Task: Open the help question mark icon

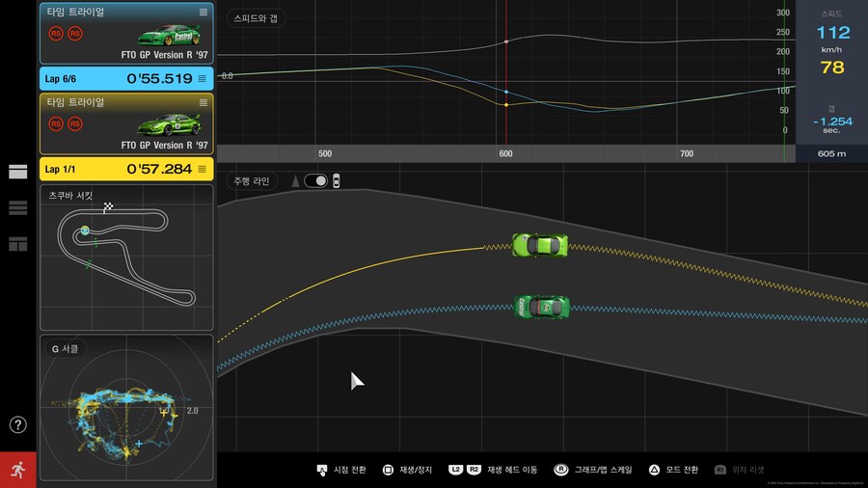Action: [x=17, y=425]
